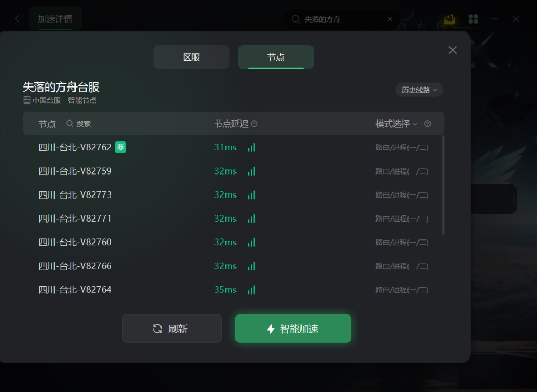Expand the 历史线路 dropdown
This screenshot has width=537, height=392.
pyautogui.click(x=419, y=90)
